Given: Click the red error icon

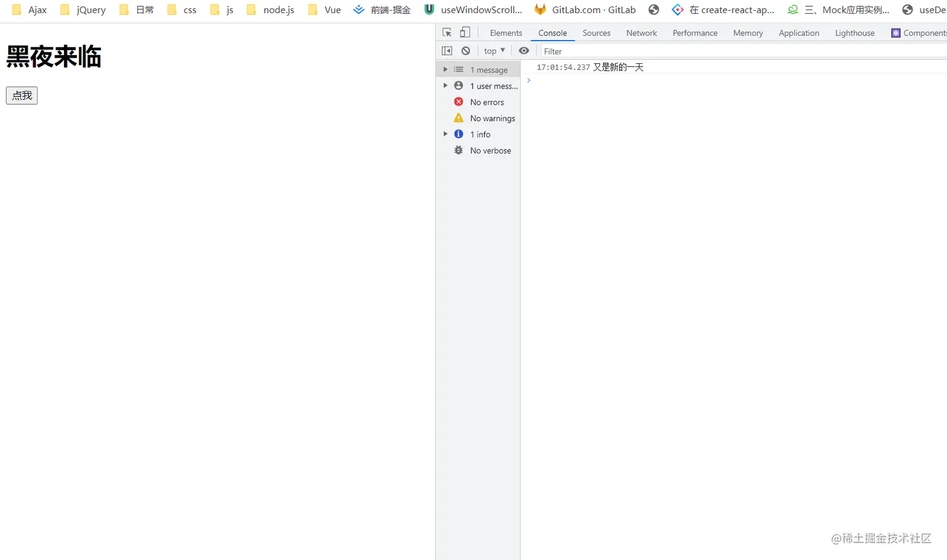Looking at the screenshot, I should click(458, 101).
